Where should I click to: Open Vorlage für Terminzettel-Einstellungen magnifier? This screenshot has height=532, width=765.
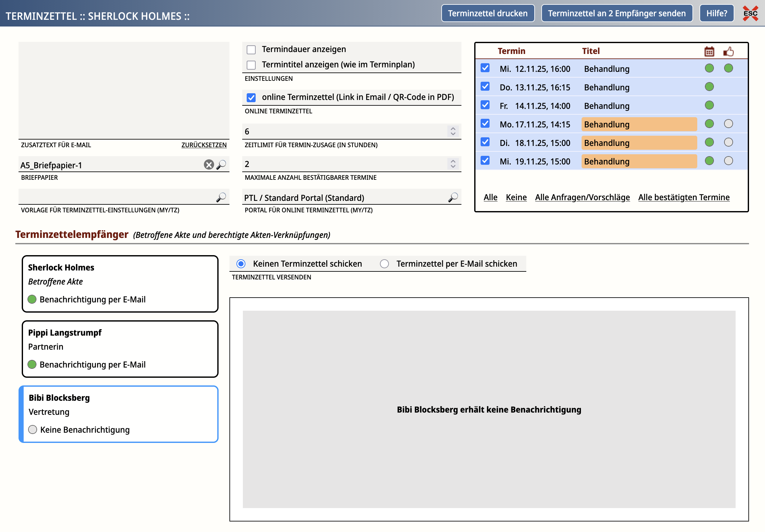221,197
